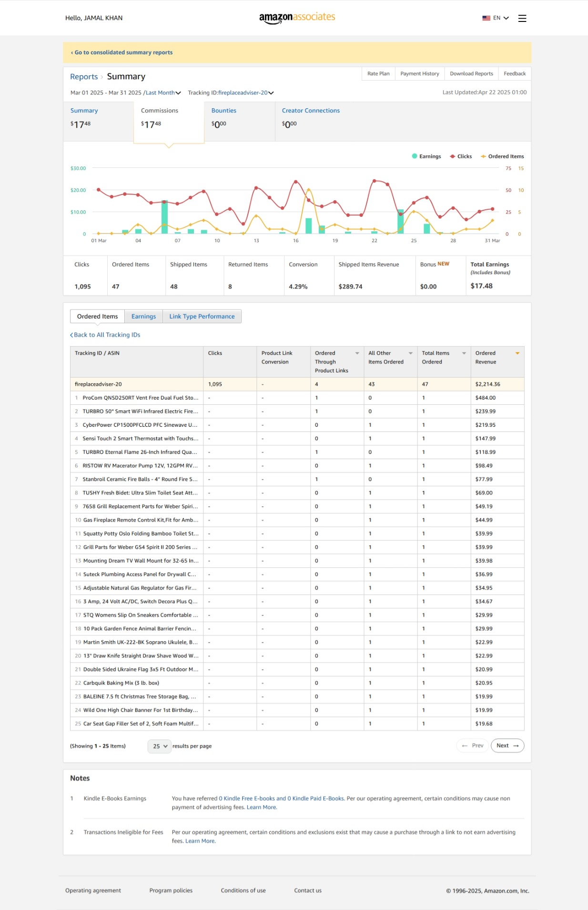Open the Operating agreement footer link
The width and height of the screenshot is (588, 910).
(x=93, y=890)
